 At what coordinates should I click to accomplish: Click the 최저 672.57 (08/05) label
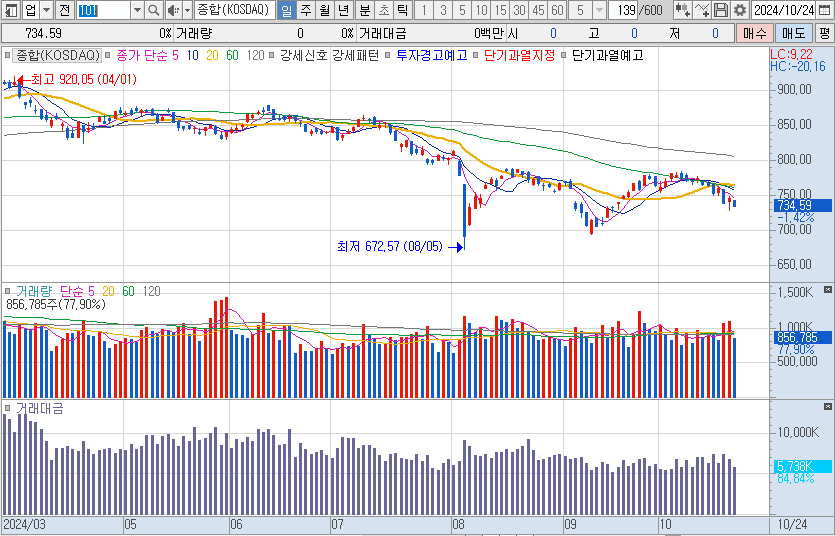click(x=390, y=247)
